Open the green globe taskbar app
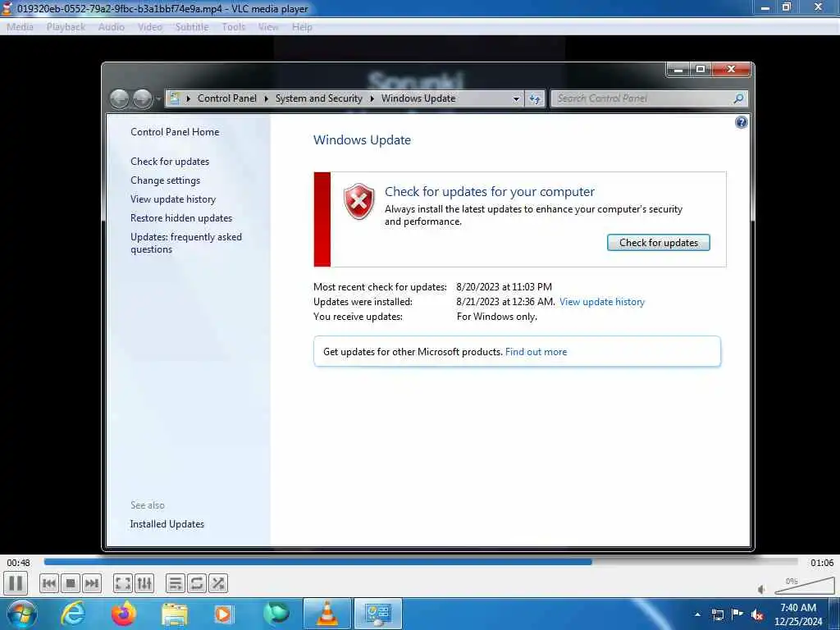 point(276,614)
